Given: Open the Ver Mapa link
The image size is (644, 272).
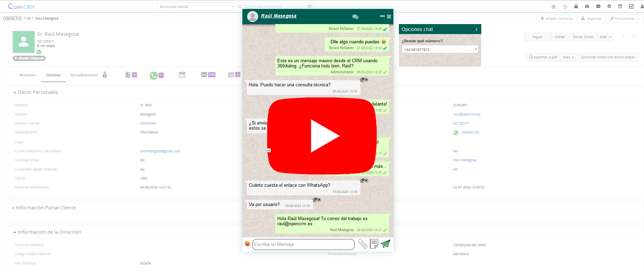Looking at the screenshot, I should (x=46, y=46).
